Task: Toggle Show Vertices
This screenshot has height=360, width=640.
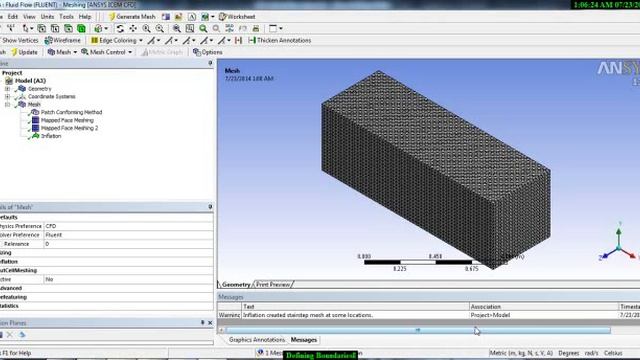Action: [x=19, y=40]
